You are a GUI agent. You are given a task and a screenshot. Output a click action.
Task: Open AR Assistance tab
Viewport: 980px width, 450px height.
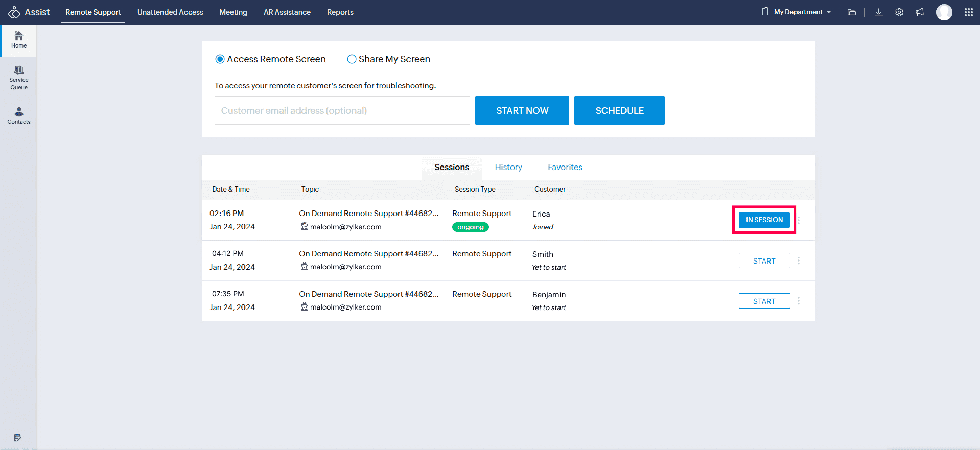click(x=287, y=12)
